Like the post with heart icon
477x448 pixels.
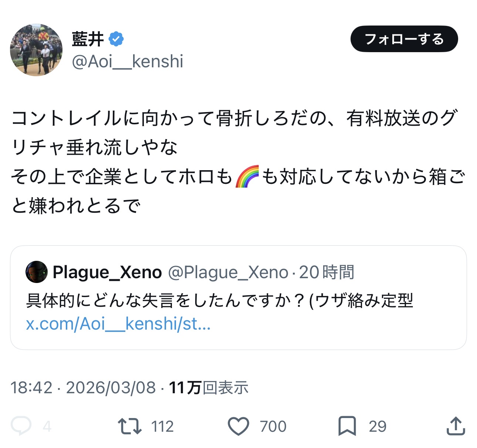coord(238,426)
